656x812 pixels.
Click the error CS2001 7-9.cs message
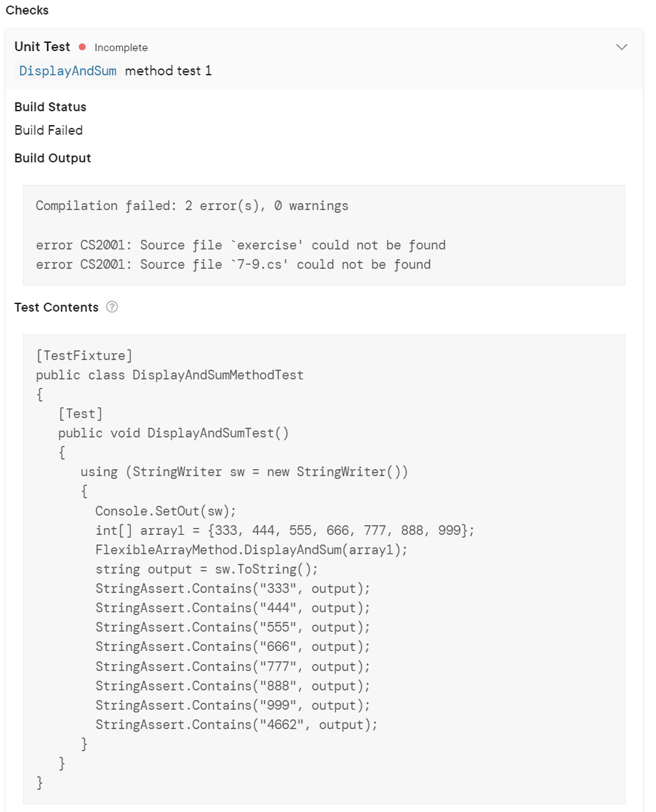pyautogui.click(x=234, y=264)
